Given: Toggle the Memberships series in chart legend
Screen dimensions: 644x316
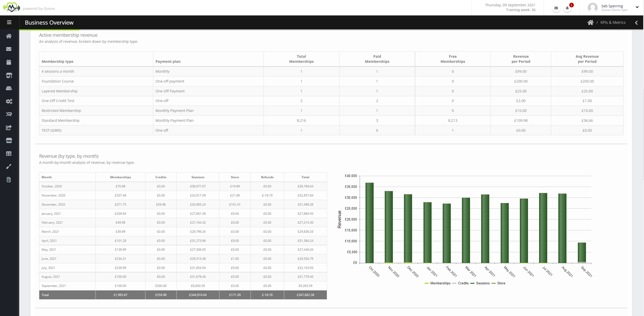Looking at the screenshot, I should [x=440, y=283].
